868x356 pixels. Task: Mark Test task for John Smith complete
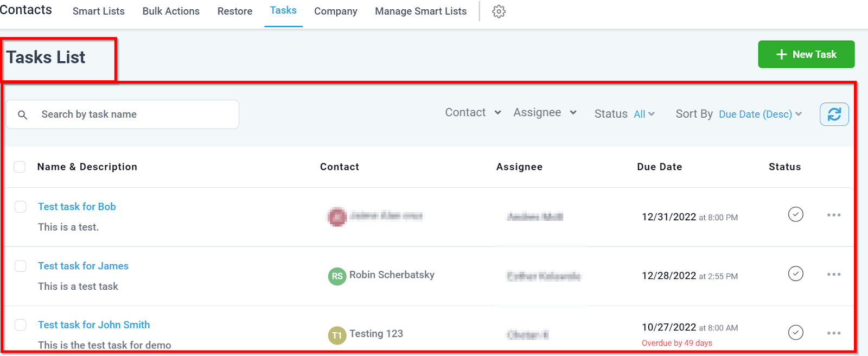(x=795, y=332)
